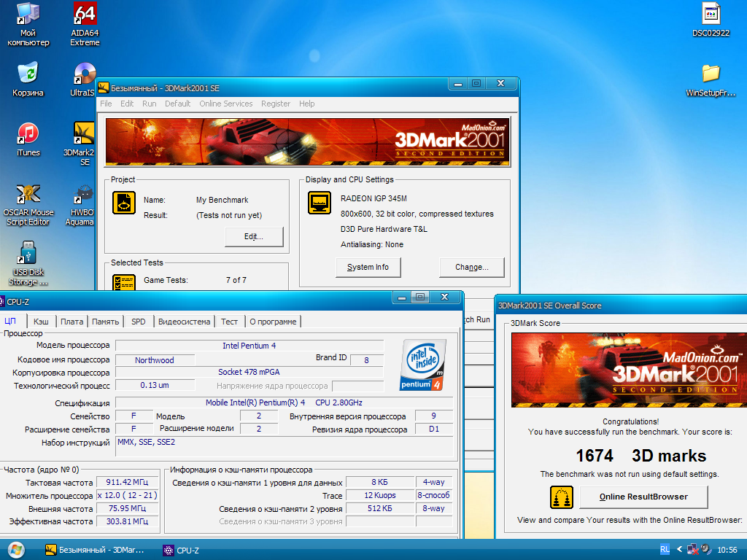Switch to the Видеосистема tab in CPU-Z

(x=184, y=322)
